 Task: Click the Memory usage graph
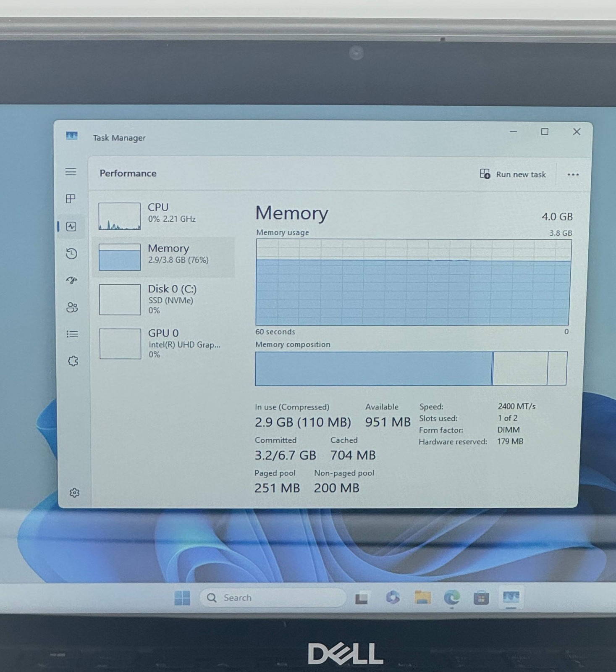(413, 282)
